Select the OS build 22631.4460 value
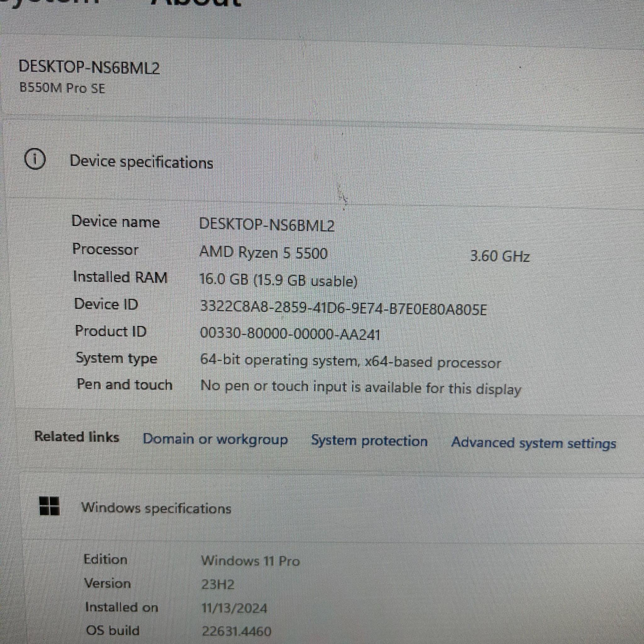The height and width of the screenshot is (644, 644). pyautogui.click(x=236, y=631)
